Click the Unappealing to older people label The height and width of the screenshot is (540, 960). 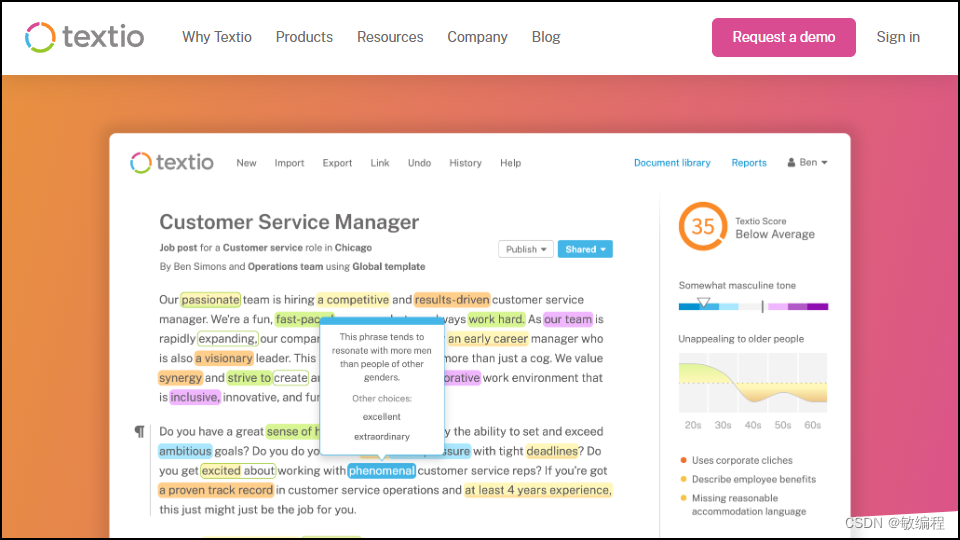(741, 339)
